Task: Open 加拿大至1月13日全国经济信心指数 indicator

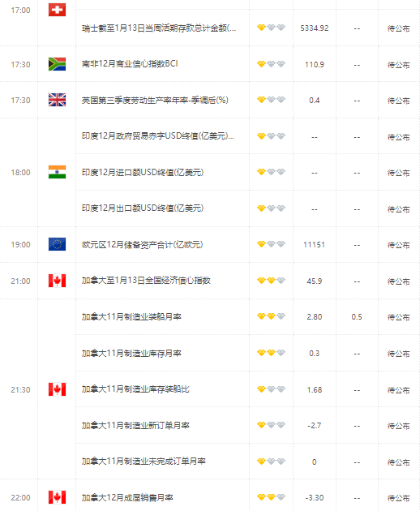Action: pyautogui.click(x=146, y=281)
